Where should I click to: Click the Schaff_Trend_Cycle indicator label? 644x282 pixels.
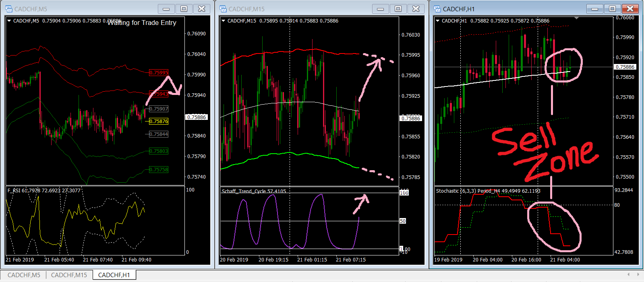[254, 191]
